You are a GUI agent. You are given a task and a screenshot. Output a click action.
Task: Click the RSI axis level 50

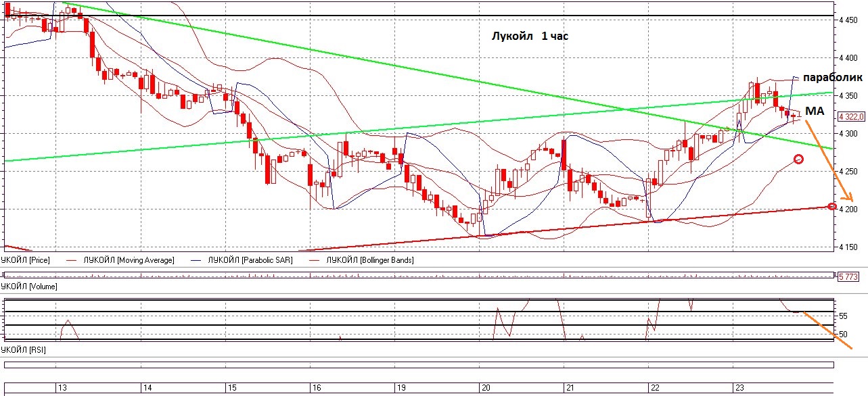(843, 334)
